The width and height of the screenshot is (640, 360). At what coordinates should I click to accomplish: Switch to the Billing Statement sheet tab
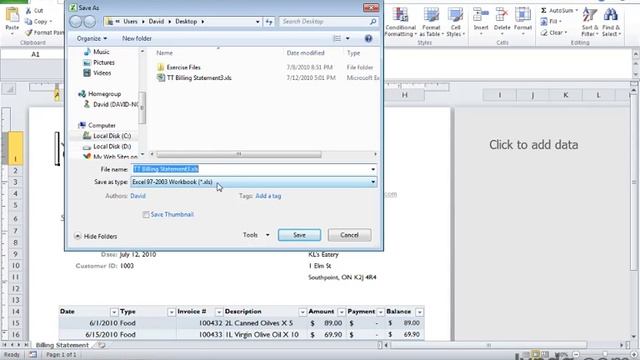(62, 345)
